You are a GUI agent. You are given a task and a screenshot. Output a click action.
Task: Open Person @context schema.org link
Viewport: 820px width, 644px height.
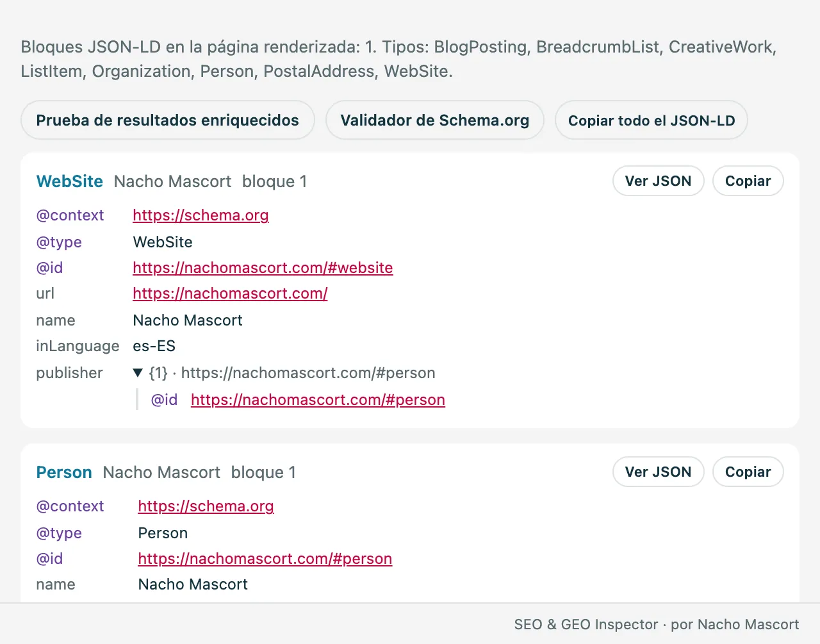pos(206,506)
